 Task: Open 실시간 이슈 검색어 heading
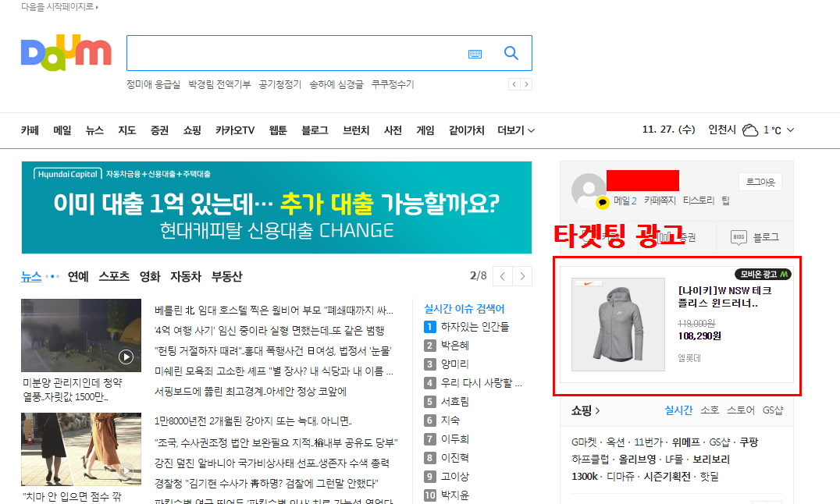pos(464,309)
